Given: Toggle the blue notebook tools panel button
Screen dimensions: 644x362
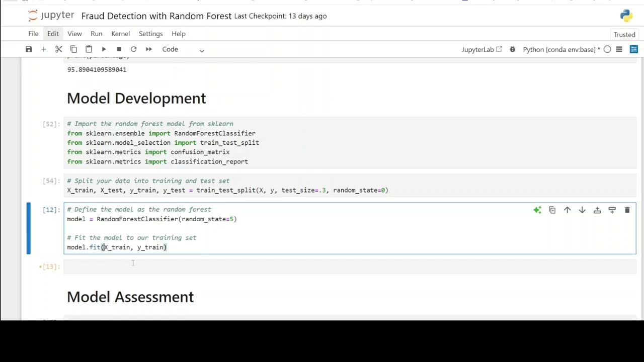Looking at the screenshot, I should pos(633,49).
